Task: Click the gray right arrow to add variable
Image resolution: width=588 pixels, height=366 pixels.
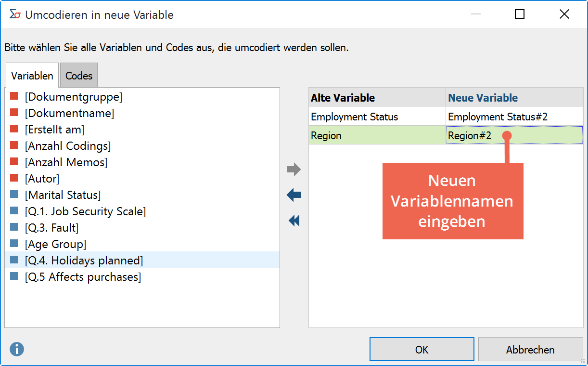Action: point(294,170)
